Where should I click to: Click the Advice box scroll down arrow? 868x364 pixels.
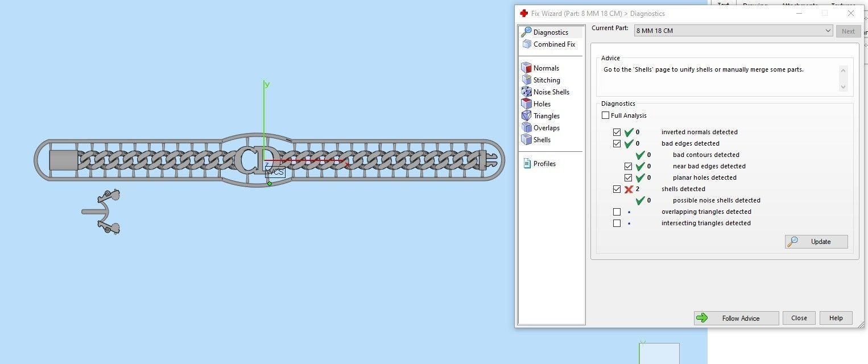click(843, 87)
